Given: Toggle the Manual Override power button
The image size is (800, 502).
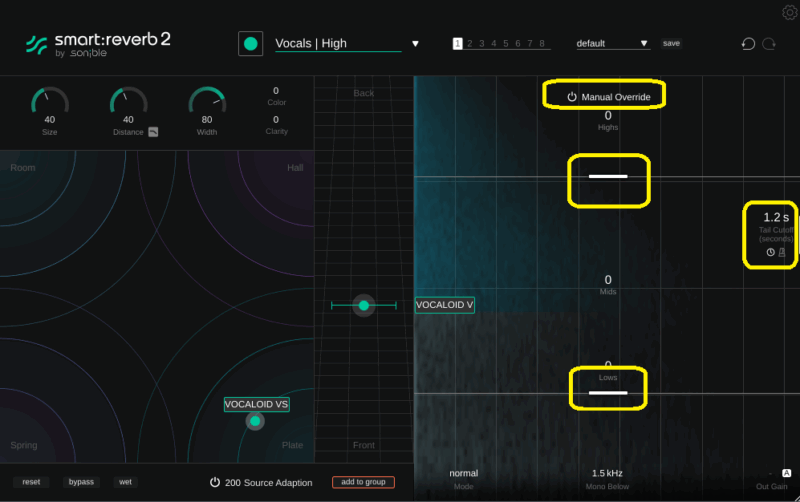Looking at the screenshot, I should click(x=572, y=97).
